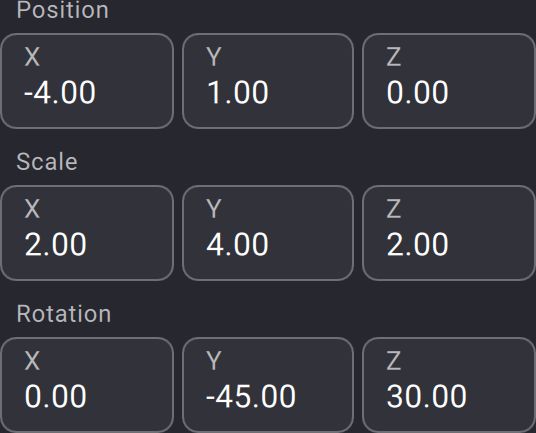This screenshot has width=536, height=433.
Task: Edit the Rotation Z field showing 30.00
Action: pos(448,385)
